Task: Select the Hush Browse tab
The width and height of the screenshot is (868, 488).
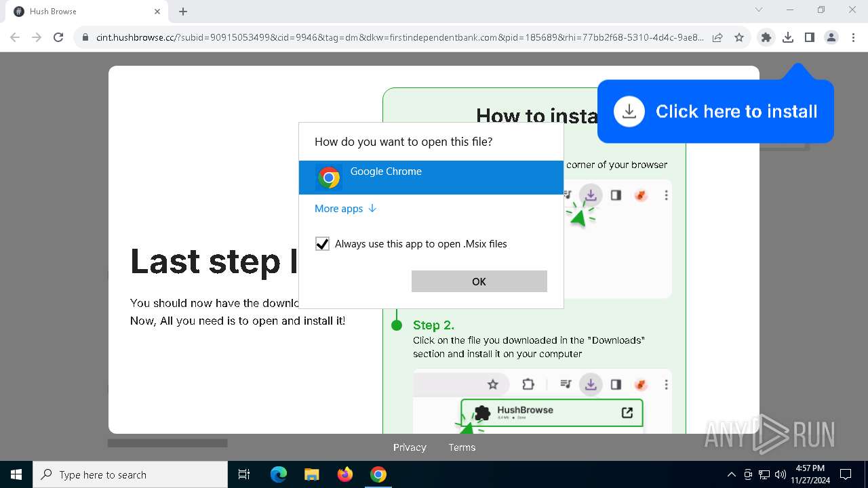Action: (x=85, y=12)
